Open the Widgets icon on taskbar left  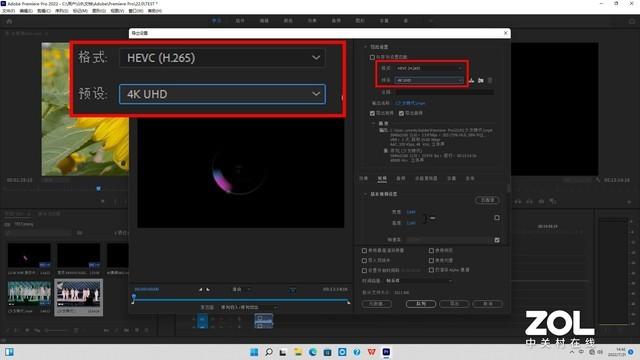9,352
